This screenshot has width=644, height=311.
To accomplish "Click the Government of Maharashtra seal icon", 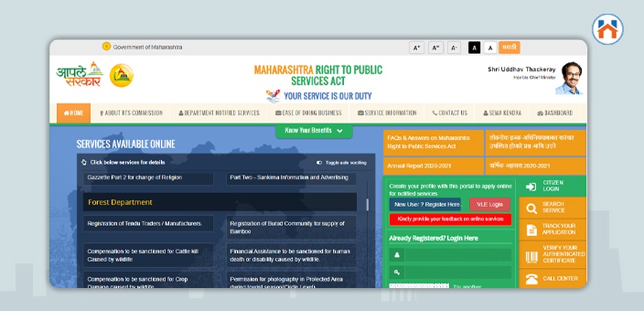I will 106,46.
